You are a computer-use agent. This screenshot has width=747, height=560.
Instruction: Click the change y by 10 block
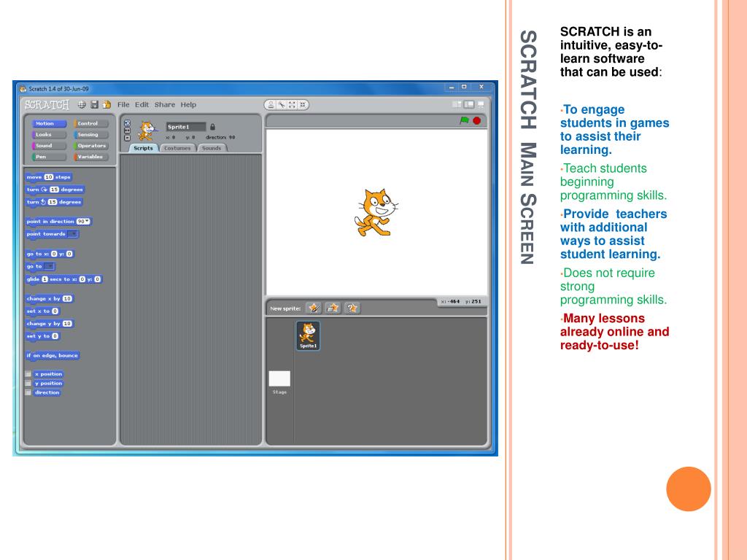pyautogui.click(x=50, y=323)
